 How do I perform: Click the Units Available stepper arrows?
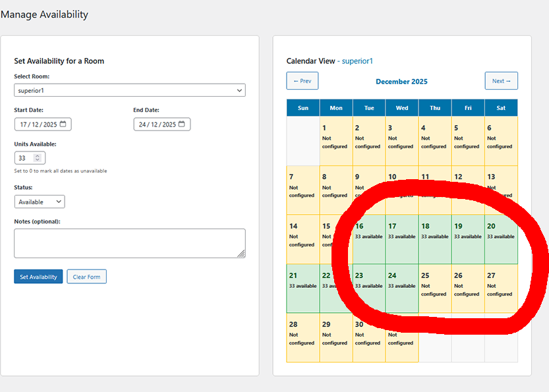click(38, 158)
